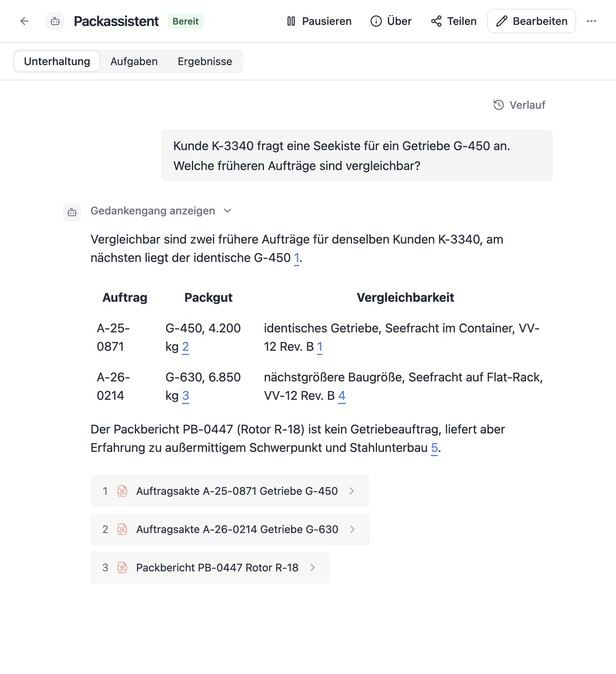Click PDF icon of Packbericht PB-0447

coord(122,568)
